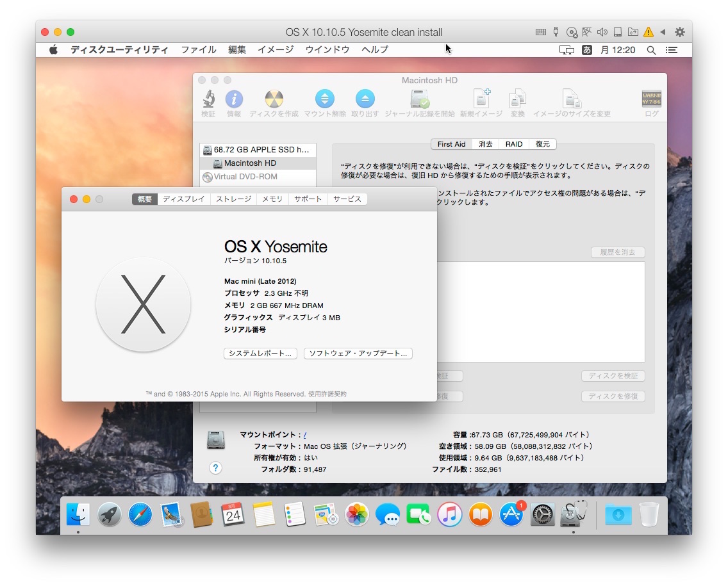Switch to the サポート tab
728x586 pixels.
pyautogui.click(x=308, y=199)
